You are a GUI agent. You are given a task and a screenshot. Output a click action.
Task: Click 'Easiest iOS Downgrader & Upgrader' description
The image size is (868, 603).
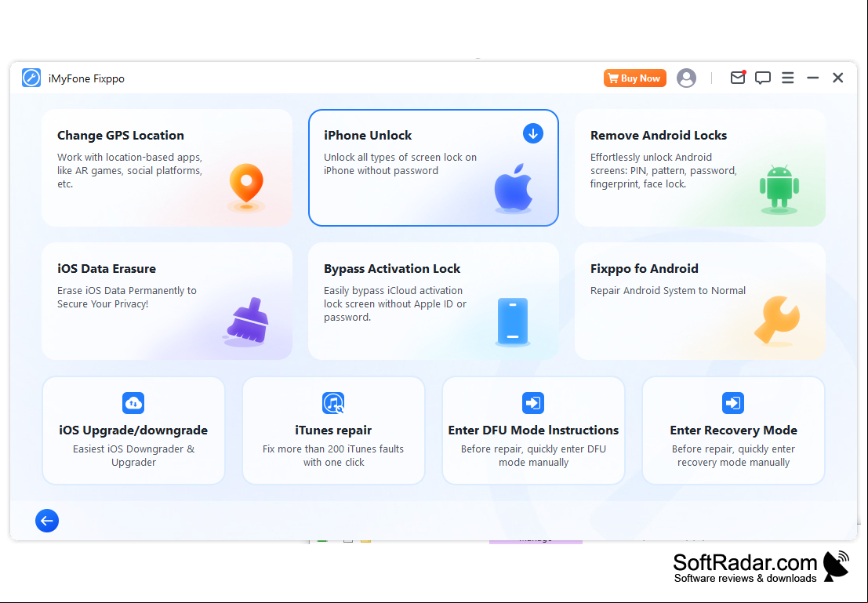pyautogui.click(x=133, y=456)
